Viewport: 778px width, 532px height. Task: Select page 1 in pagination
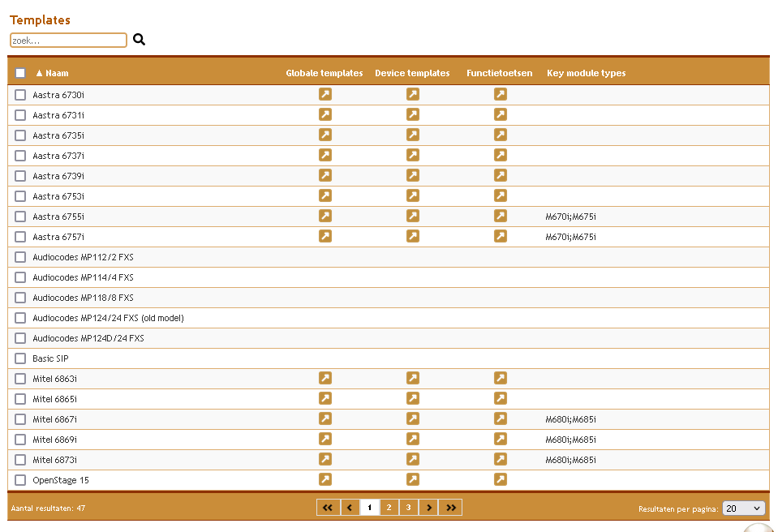(x=370, y=507)
